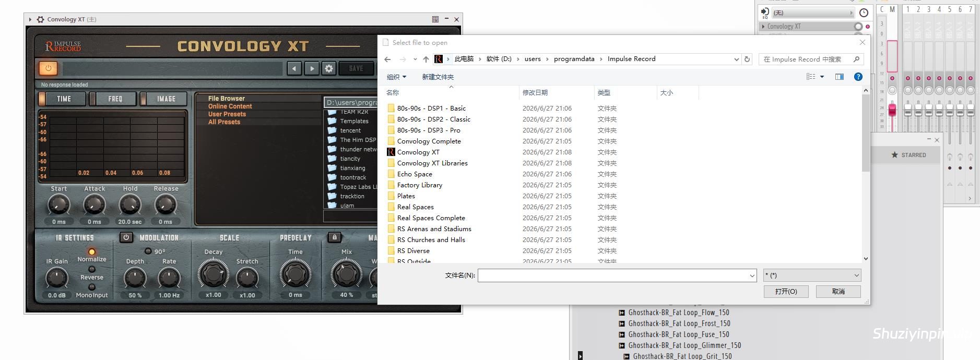980x360 pixels.
Task: Click the 新建文件夹 new folder button
Action: (x=438, y=77)
